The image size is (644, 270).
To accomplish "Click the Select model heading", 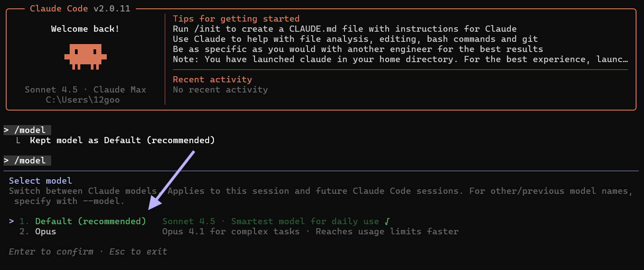I will pyautogui.click(x=40, y=181).
